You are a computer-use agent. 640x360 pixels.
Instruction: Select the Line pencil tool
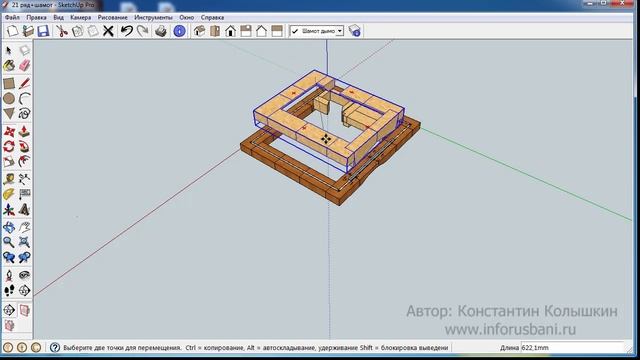coord(24,83)
